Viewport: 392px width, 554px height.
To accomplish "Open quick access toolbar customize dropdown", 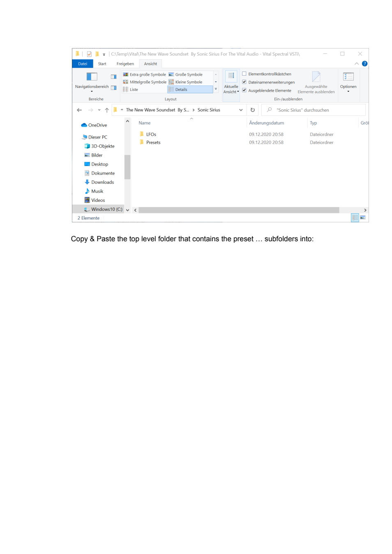I will click(104, 54).
